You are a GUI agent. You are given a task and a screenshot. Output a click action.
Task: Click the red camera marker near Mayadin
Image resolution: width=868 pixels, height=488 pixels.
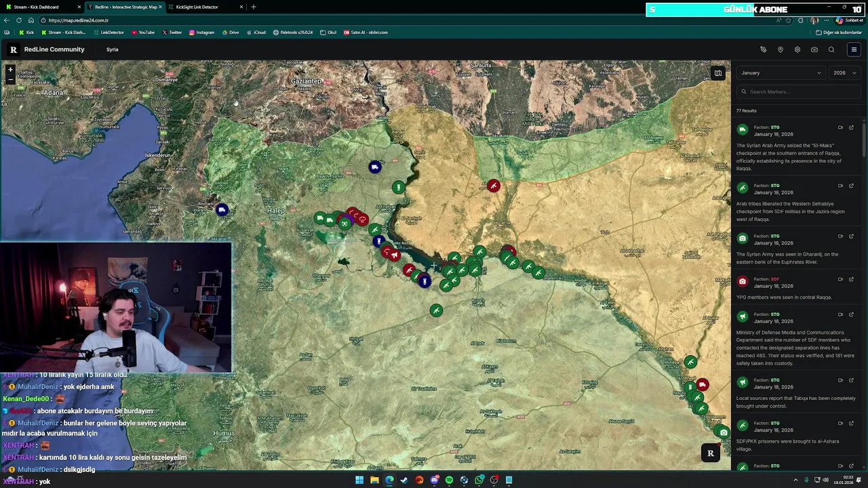(702, 385)
